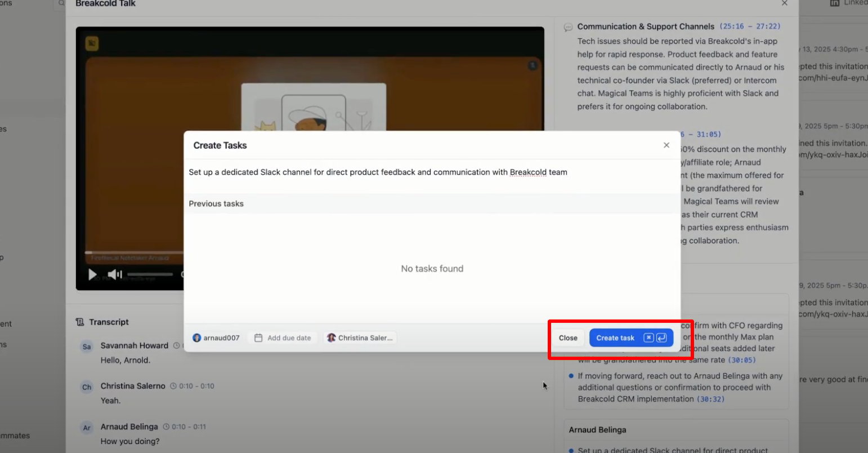Click the chat bubble icon by Communication & Support Channels
This screenshot has height=453, width=868.
(x=568, y=27)
